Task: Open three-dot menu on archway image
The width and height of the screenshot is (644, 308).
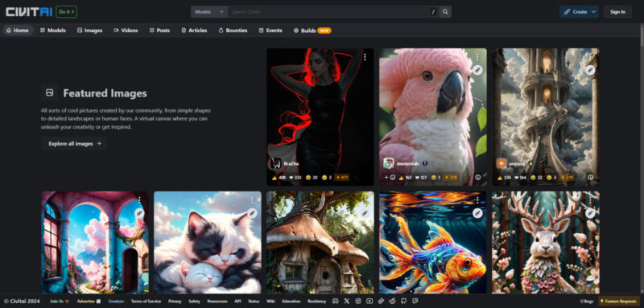Action: tap(139, 200)
